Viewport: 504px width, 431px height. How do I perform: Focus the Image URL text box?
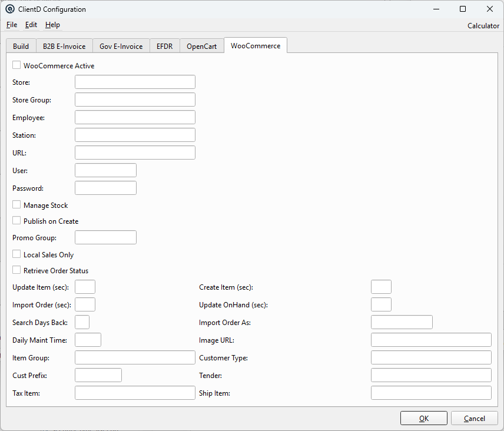coord(432,340)
